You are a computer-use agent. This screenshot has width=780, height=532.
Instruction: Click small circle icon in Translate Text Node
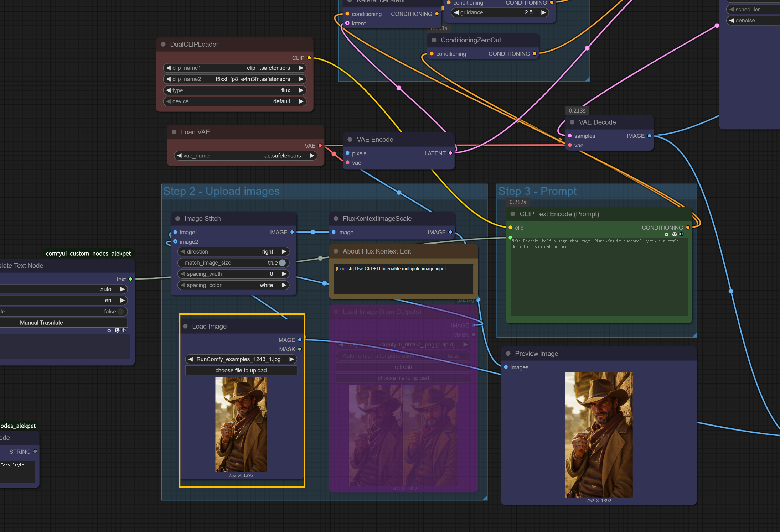109,331
